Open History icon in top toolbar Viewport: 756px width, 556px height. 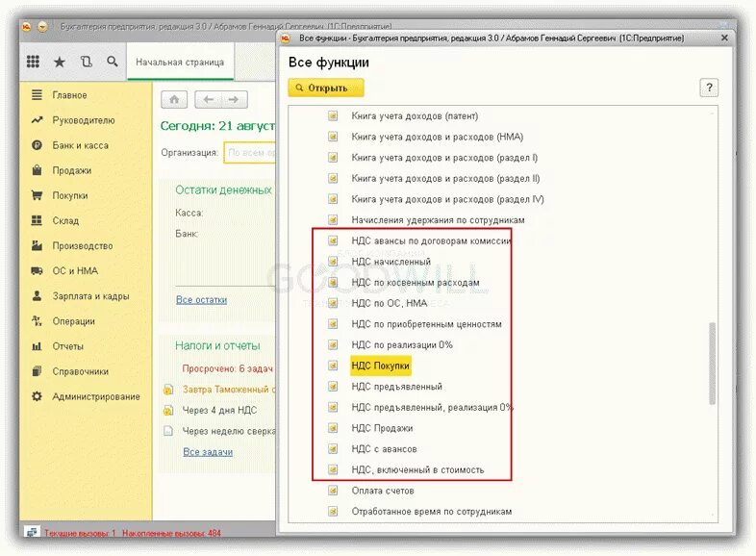(x=86, y=62)
